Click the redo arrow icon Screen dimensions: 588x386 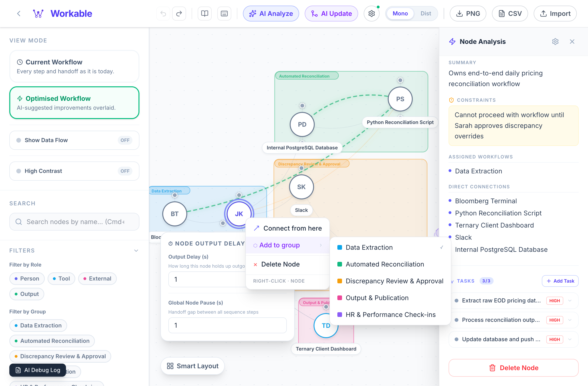[x=179, y=14]
